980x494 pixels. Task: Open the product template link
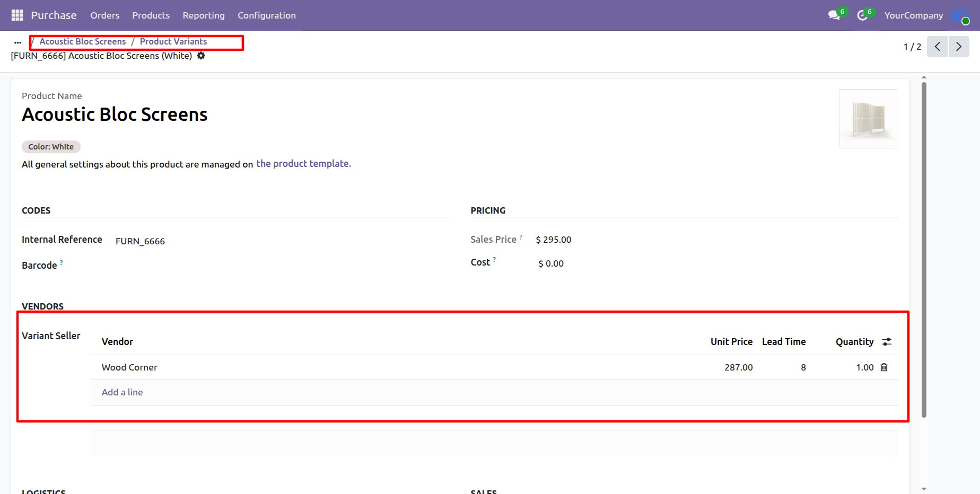pyautogui.click(x=303, y=164)
